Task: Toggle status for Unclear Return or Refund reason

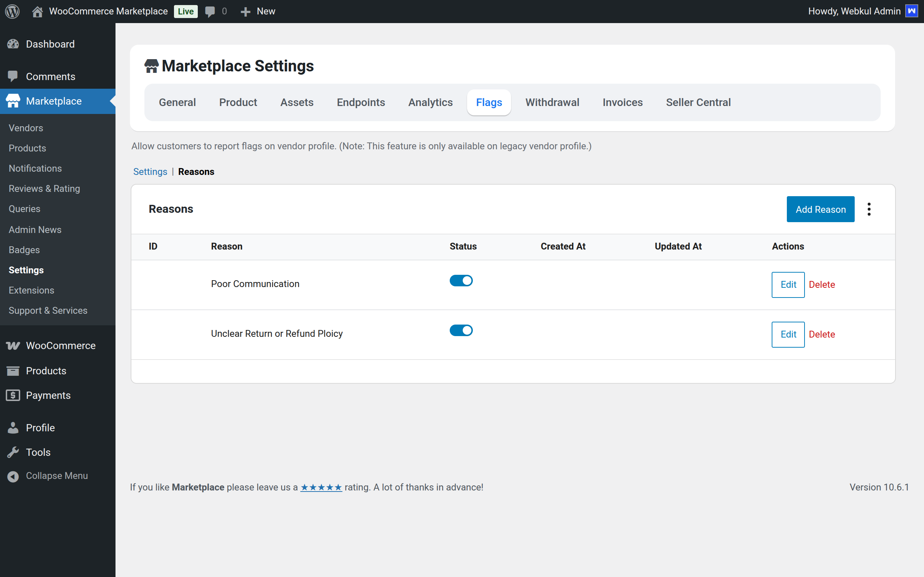Action: click(461, 330)
